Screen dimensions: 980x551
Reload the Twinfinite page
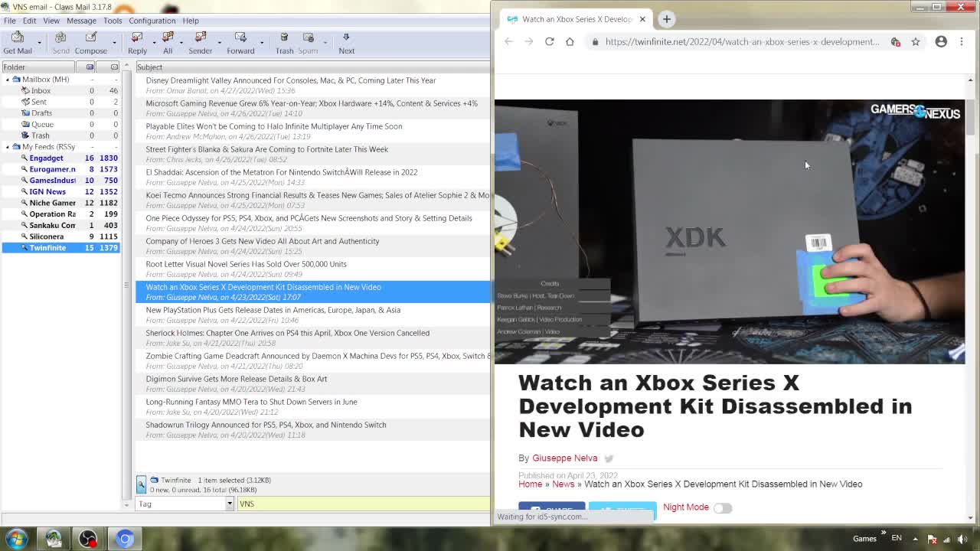coord(549,41)
